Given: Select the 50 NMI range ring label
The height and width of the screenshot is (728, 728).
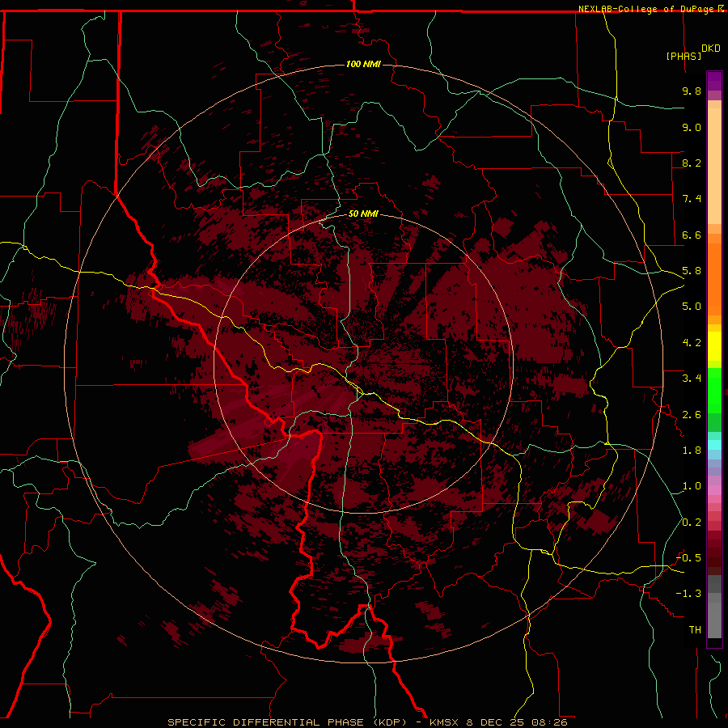Looking at the screenshot, I should point(363,214).
